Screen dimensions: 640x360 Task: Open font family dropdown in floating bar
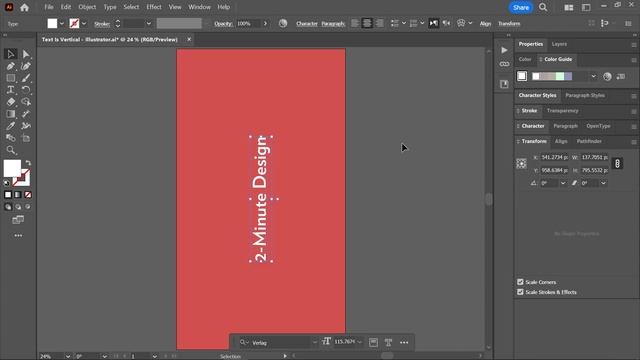[x=315, y=342]
